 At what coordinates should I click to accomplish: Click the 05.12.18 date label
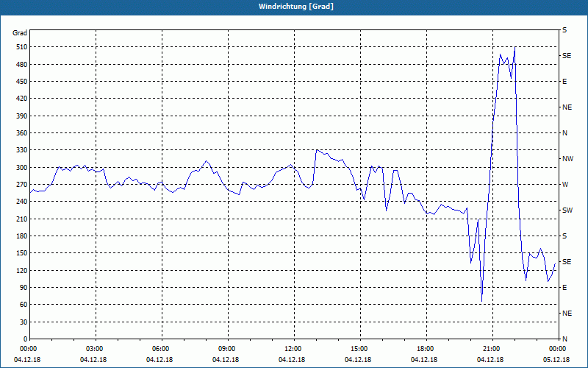[x=556, y=360]
